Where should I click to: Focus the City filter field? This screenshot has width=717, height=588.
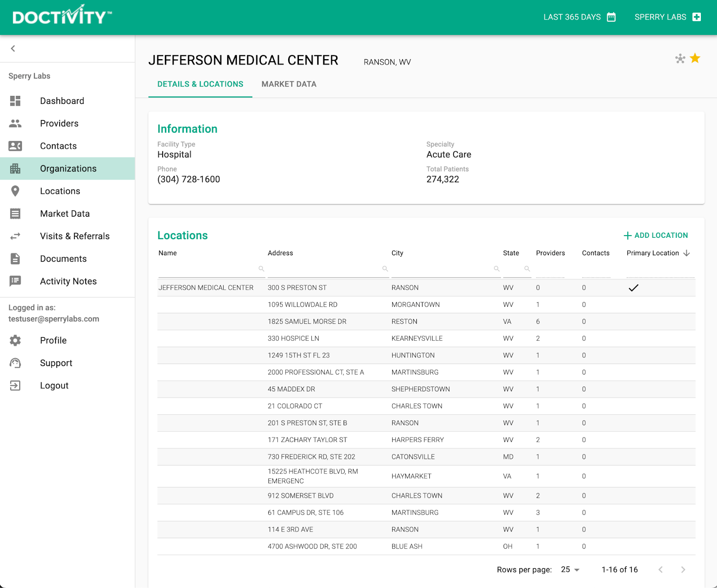[446, 269]
